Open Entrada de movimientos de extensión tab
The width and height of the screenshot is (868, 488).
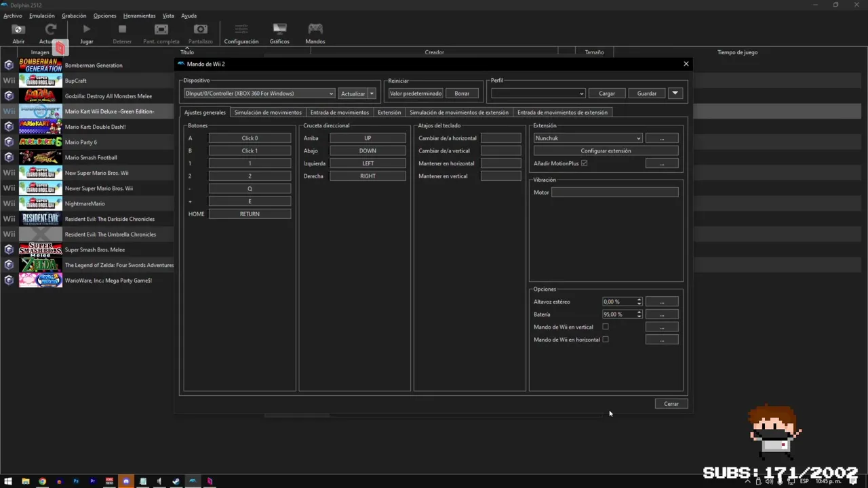(x=562, y=113)
